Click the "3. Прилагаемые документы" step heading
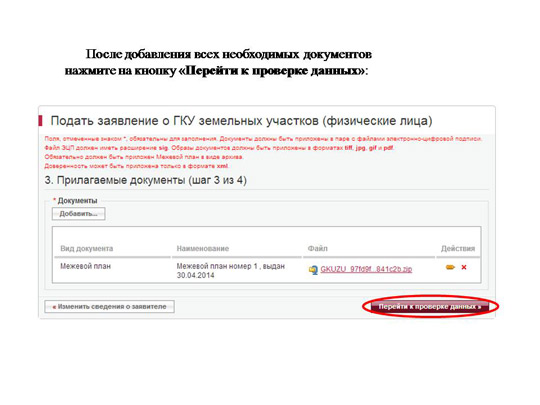Viewport: 540px width, 405px height. coord(145,180)
